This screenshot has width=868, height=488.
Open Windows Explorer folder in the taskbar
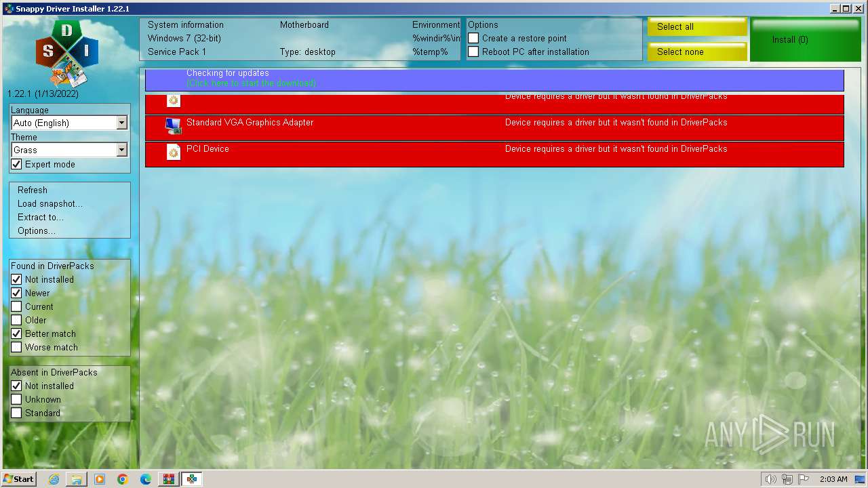coord(77,479)
